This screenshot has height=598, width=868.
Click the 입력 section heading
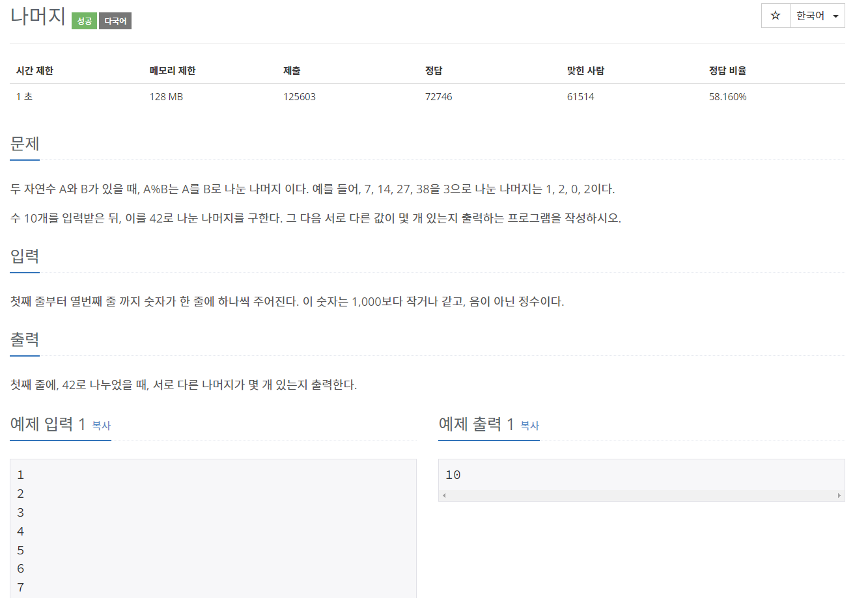click(x=25, y=256)
